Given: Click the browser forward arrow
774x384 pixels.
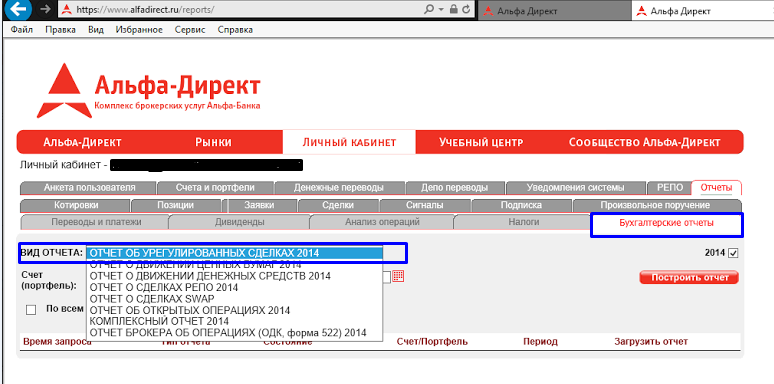Looking at the screenshot, I should [44, 10].
